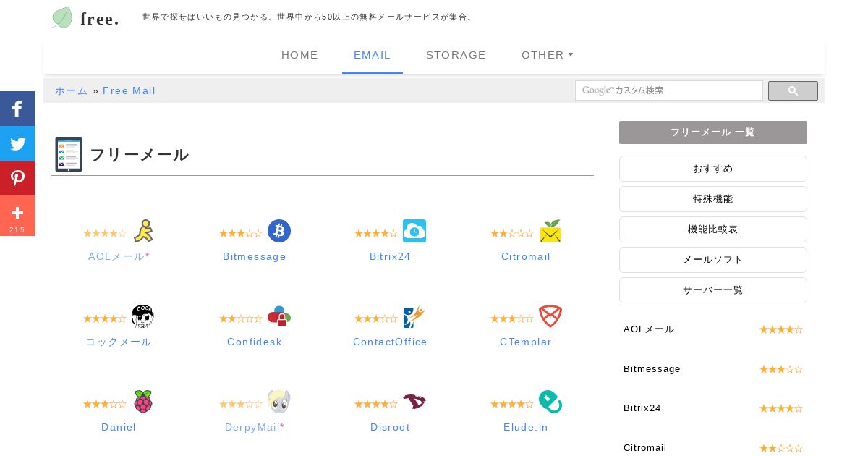Click the Free Mail breadcrumb link
Viewport: 868px width, 456px height.
pyautogui.click(x=129, y=90)
